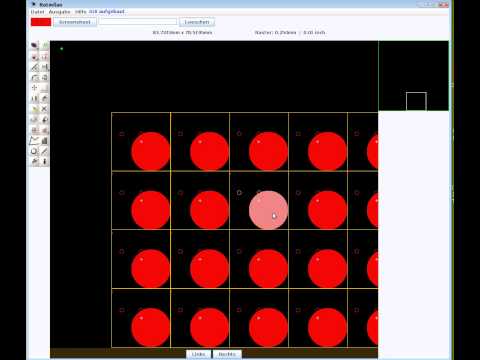Select the X delete tool icon
480x360 pixels.
[x=44, y=109]
